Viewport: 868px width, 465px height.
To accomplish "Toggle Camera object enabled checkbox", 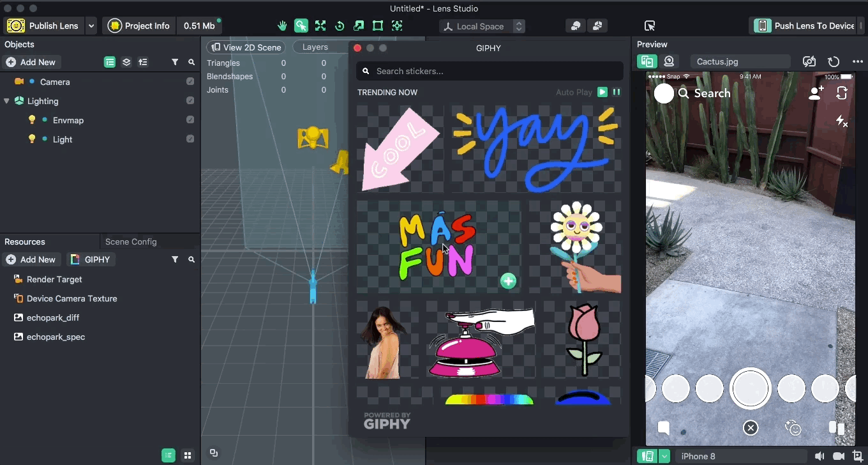I will click(190, 82).
